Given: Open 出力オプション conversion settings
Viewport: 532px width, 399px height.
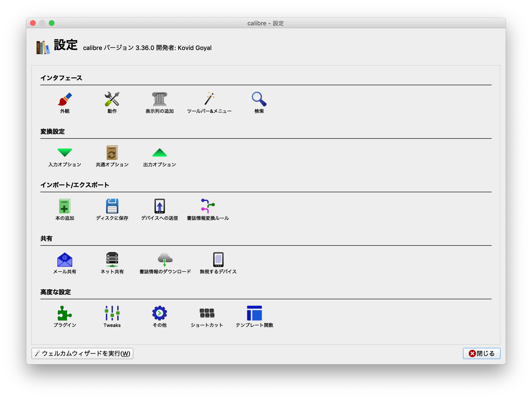Looking at the screenshot, I should tap(159, 156).
